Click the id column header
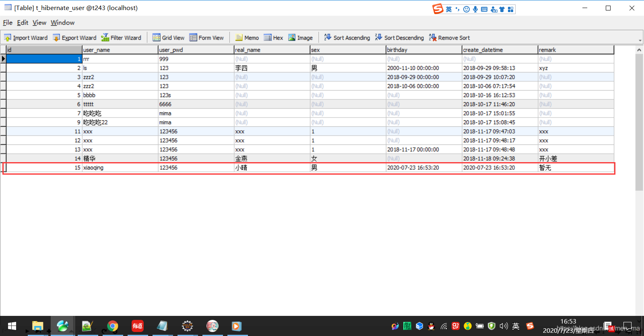Screen dimensions: 644x336 (x=44, y=50)
